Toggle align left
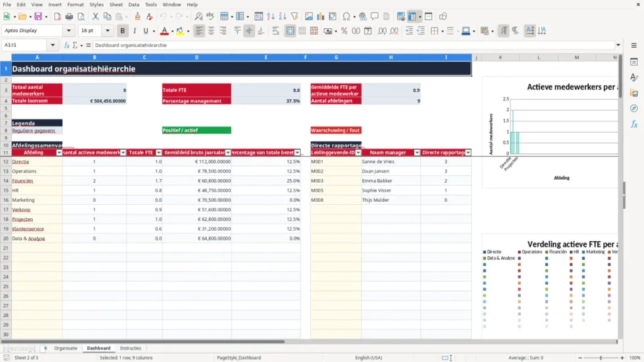 pyautogui.click(x=199, y=31)
